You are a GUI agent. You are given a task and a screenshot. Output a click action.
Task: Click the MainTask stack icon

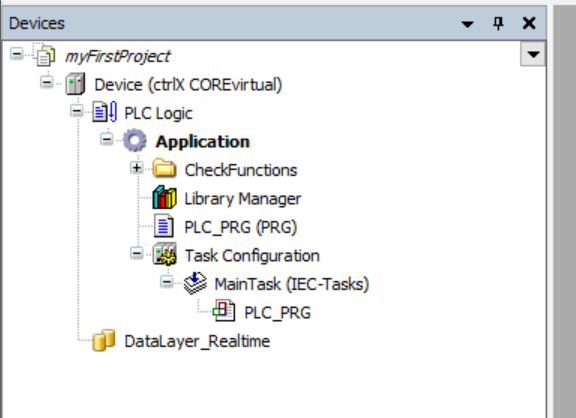[x=195, y=283]
